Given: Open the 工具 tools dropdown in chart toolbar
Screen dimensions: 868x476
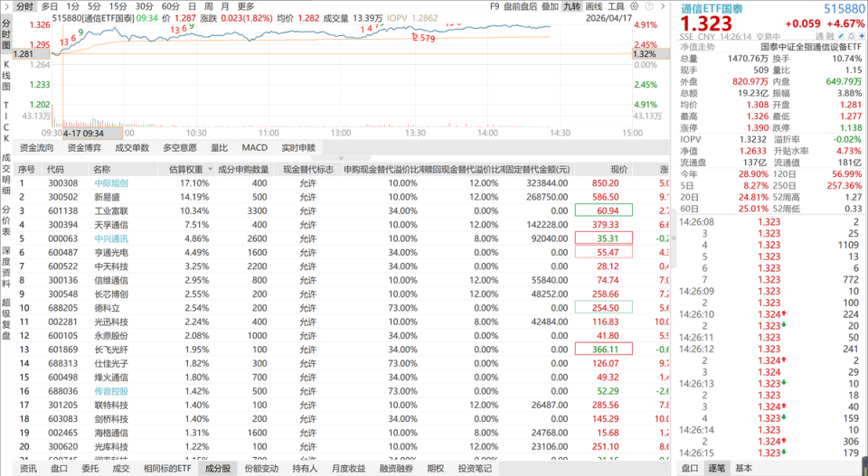Looking at the screenshot, I should (641, 6).
